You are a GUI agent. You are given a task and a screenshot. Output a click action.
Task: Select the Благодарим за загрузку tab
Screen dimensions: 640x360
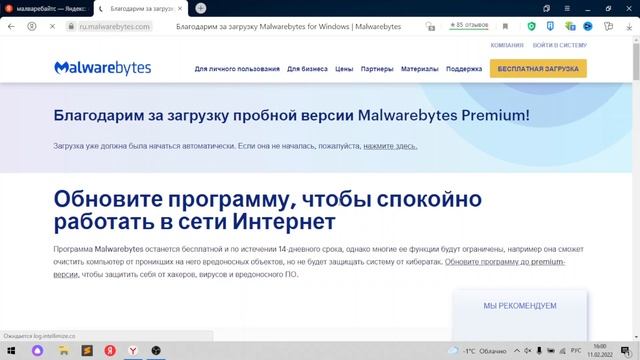[141, 8]
